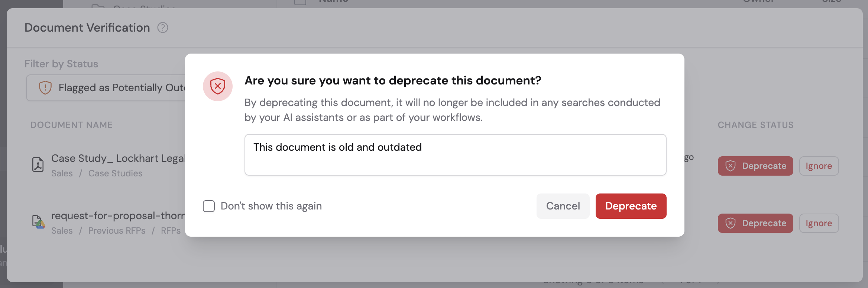
Task: Click the red shield error icon in the dialog
Action: 218,86
